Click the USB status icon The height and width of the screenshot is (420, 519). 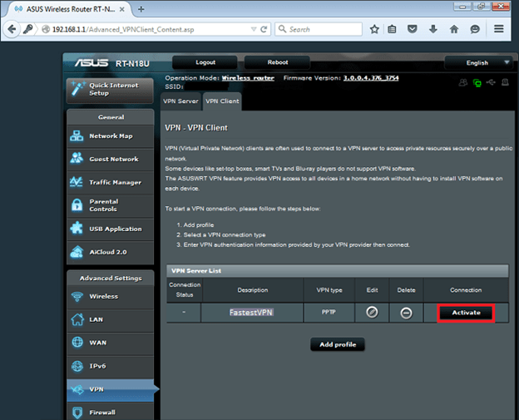[x=491, y=82]
